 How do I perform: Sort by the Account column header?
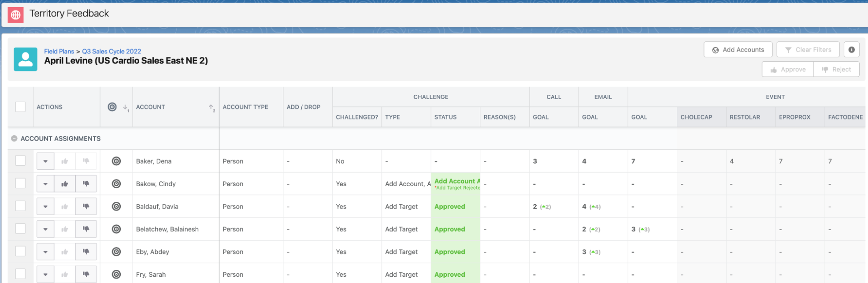[x=150, y=107]
